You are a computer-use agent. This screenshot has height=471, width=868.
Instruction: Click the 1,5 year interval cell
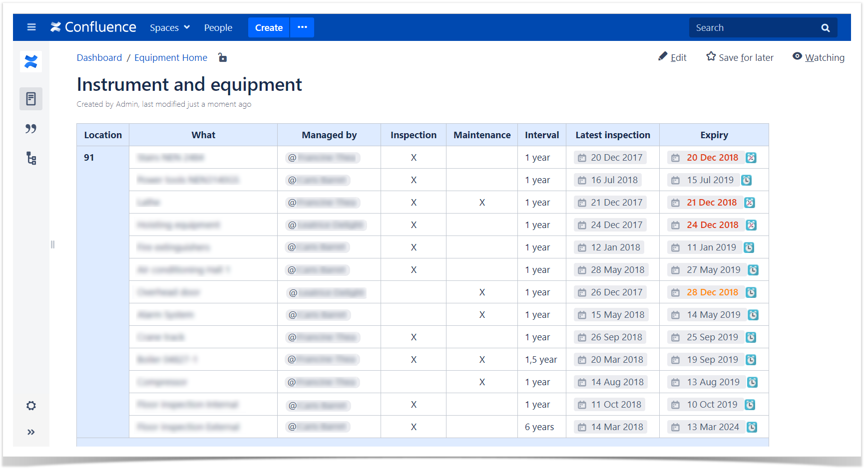pos(541,360)
